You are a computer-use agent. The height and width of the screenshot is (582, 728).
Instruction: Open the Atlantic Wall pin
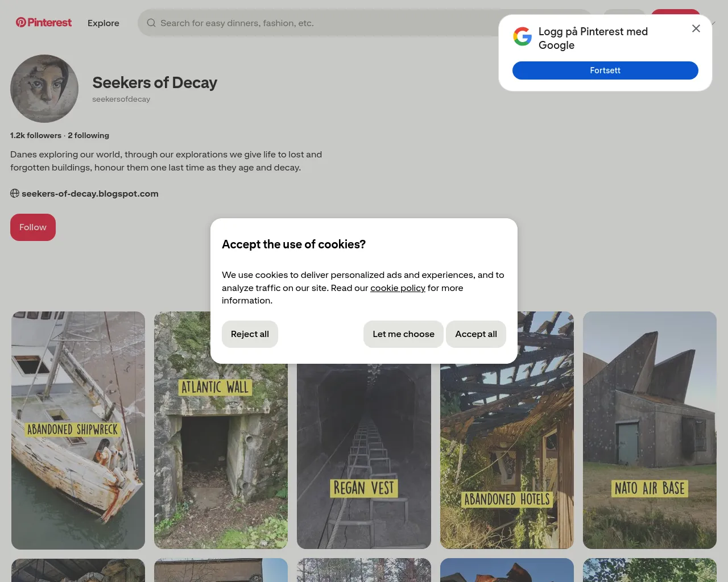(221, 430)
